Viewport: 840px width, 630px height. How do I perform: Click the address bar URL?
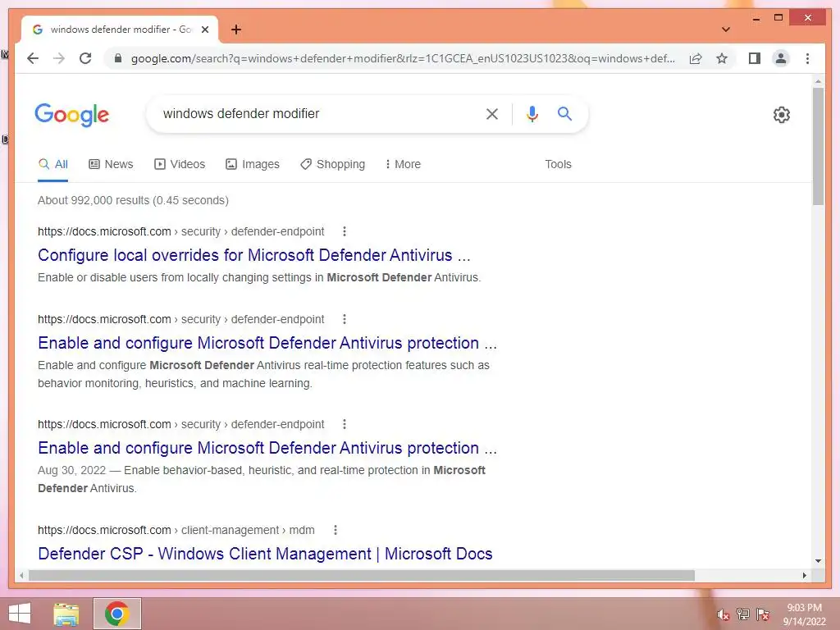pyautogui.click(x=403, y=58)
